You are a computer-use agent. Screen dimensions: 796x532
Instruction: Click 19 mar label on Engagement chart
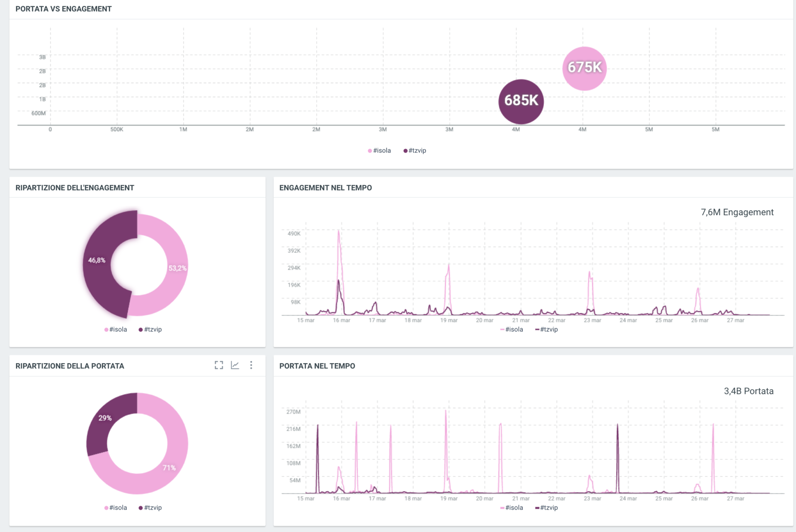click(x=449, y=320)
